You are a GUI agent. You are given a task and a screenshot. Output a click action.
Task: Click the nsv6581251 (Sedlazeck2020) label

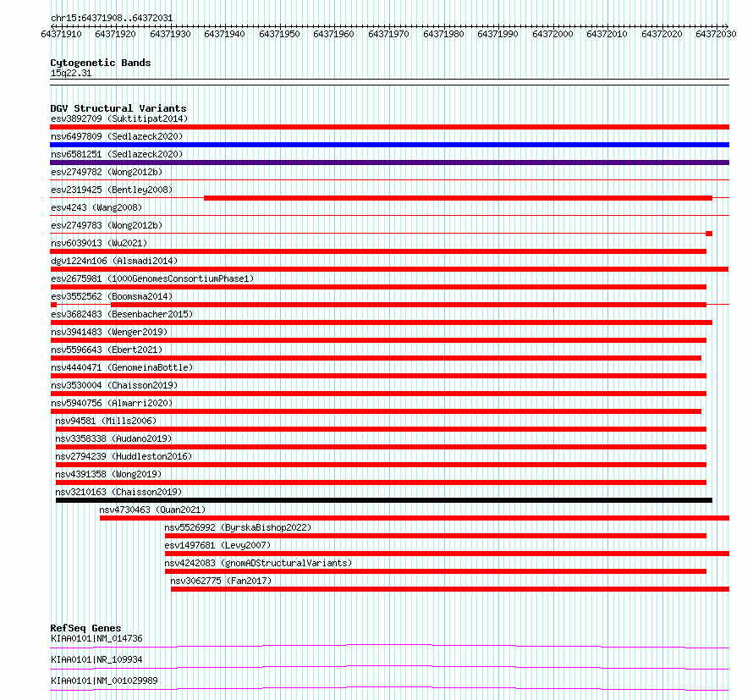pyautogui.click(x=117, y=154)
